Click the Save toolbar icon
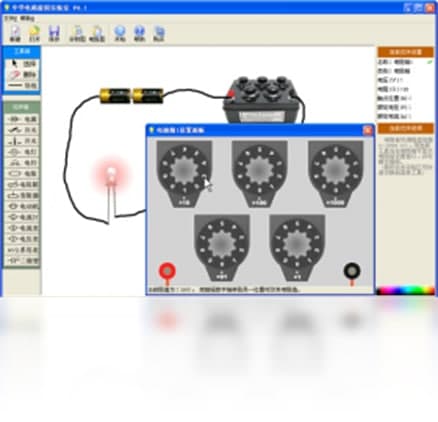This screenshot has height=422, width=438. pos(54,34)
